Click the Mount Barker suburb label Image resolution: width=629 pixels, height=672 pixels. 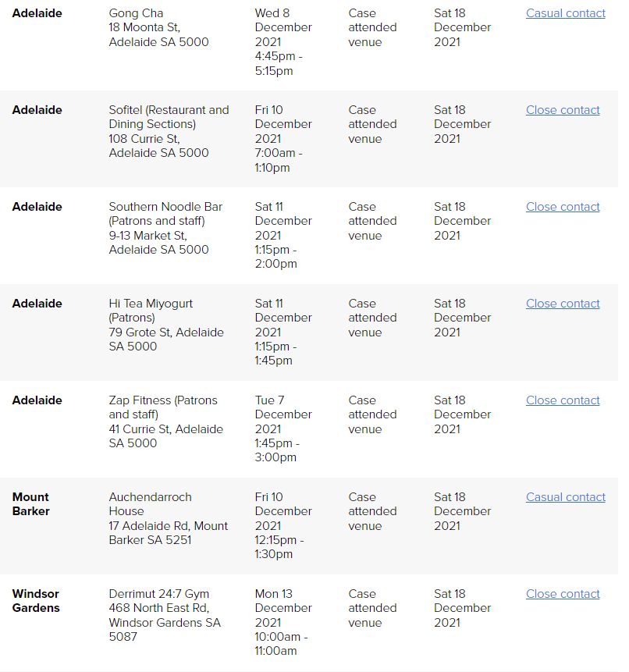tap(30, 504)
